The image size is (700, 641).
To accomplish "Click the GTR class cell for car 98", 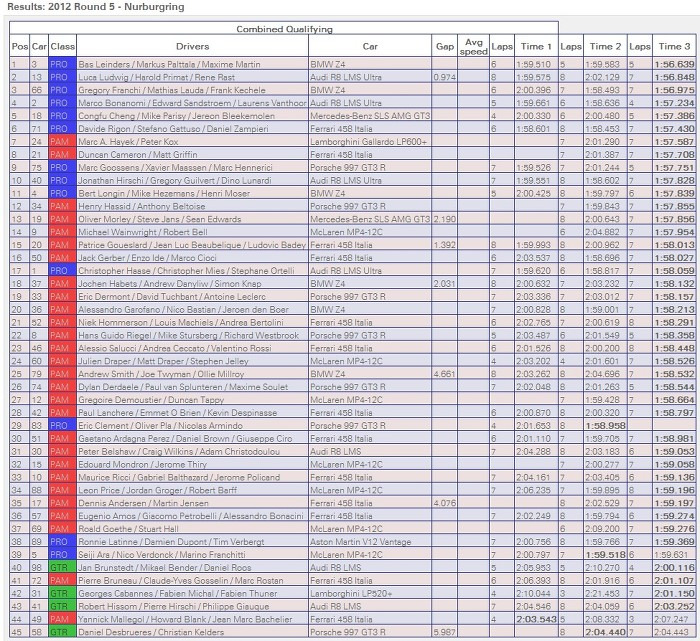I will click(x=62, y=568).
